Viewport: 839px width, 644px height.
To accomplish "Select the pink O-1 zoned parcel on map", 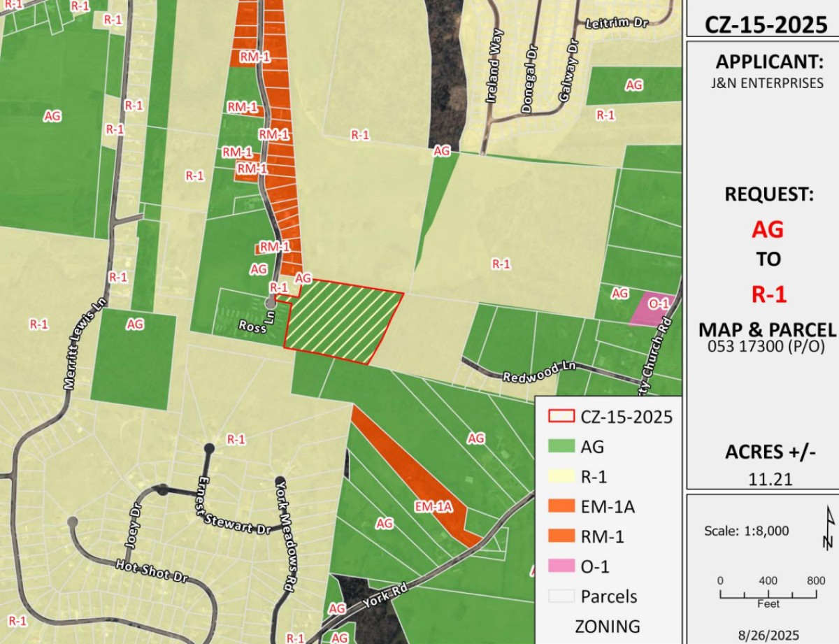I will (652, 309).
